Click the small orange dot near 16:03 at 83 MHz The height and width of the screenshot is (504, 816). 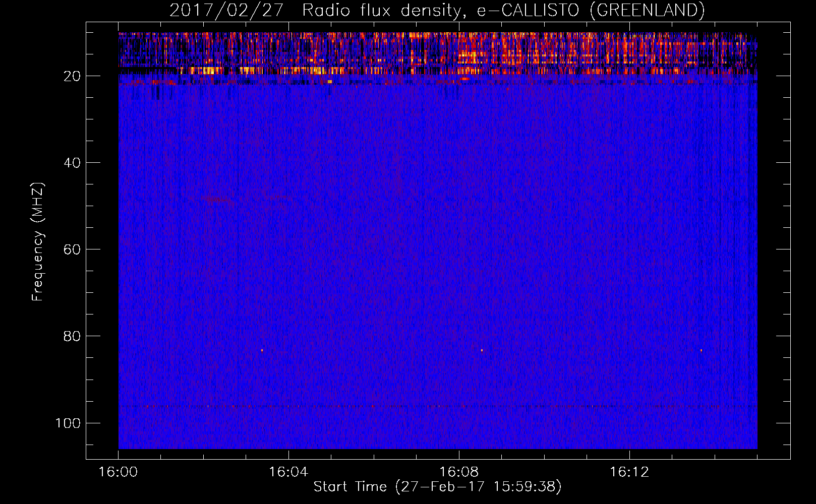262,350
